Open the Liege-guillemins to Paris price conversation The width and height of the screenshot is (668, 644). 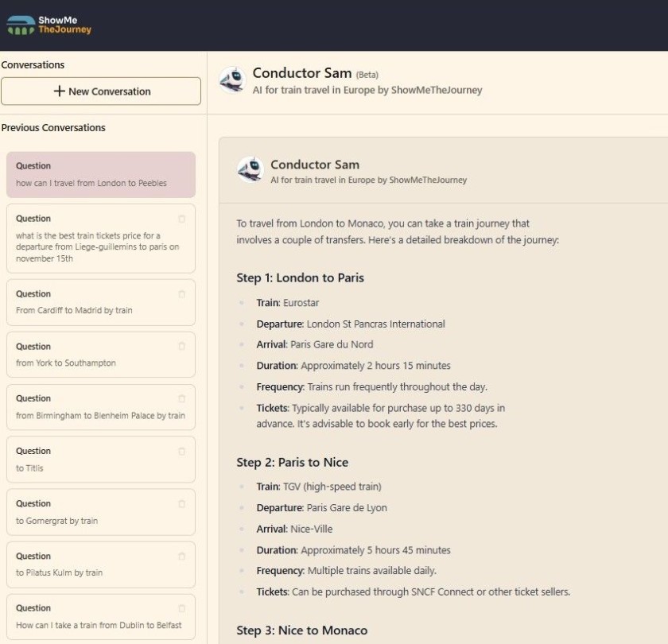(101, 239)
